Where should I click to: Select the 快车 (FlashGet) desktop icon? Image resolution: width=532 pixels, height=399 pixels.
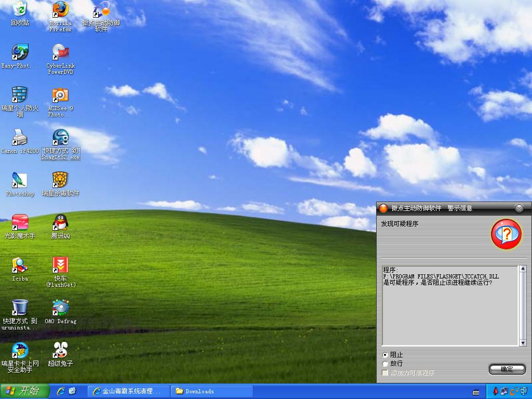(60, 265)
